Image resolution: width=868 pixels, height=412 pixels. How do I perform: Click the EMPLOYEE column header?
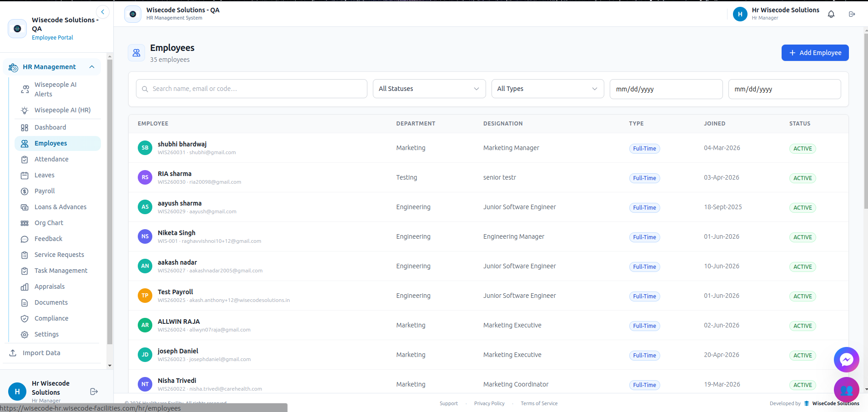(x=153, y=124)
